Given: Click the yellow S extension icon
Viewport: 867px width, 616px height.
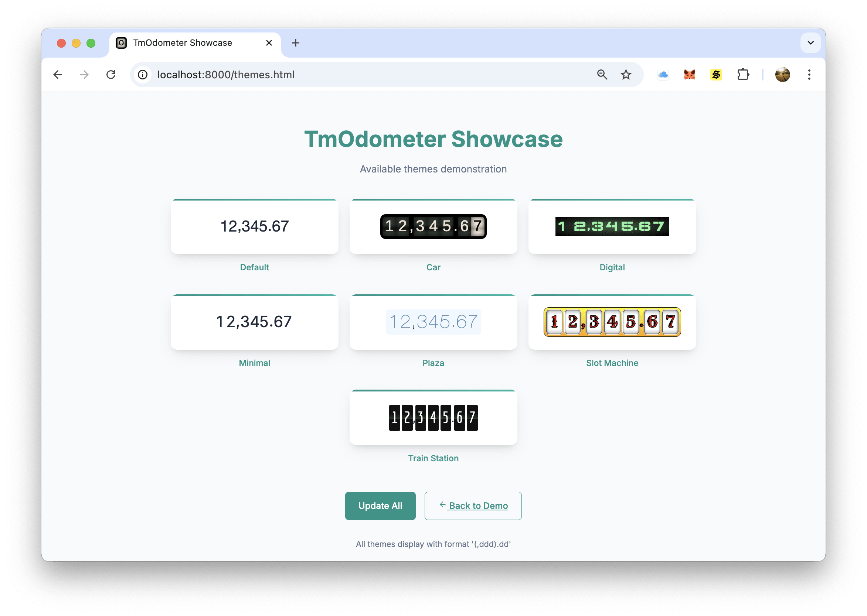Looking at the screenshot, I should [716, 75].
